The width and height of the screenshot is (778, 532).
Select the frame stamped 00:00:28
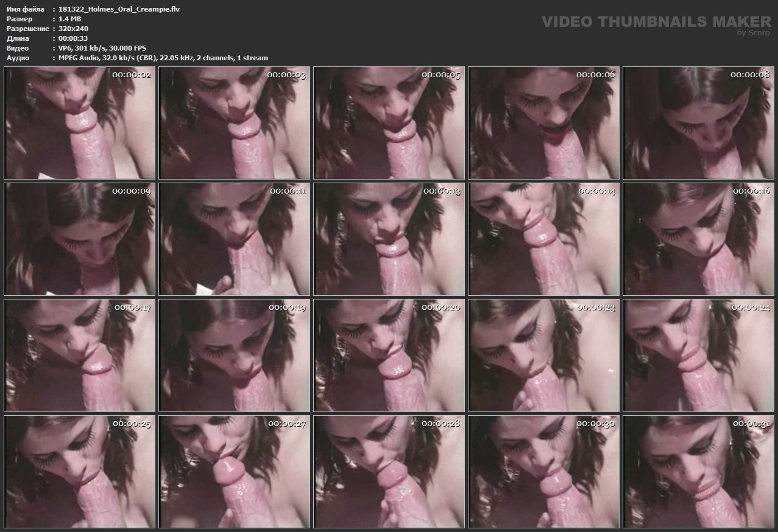click(x=389, y=471)
